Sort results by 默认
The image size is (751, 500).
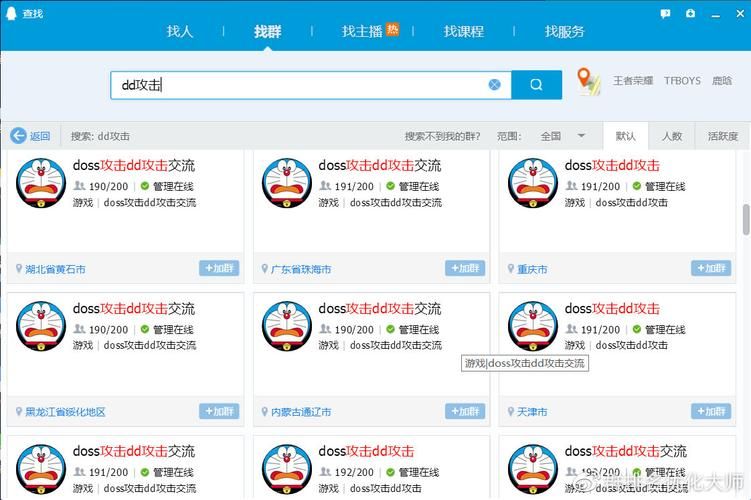[x=626, y=136]
